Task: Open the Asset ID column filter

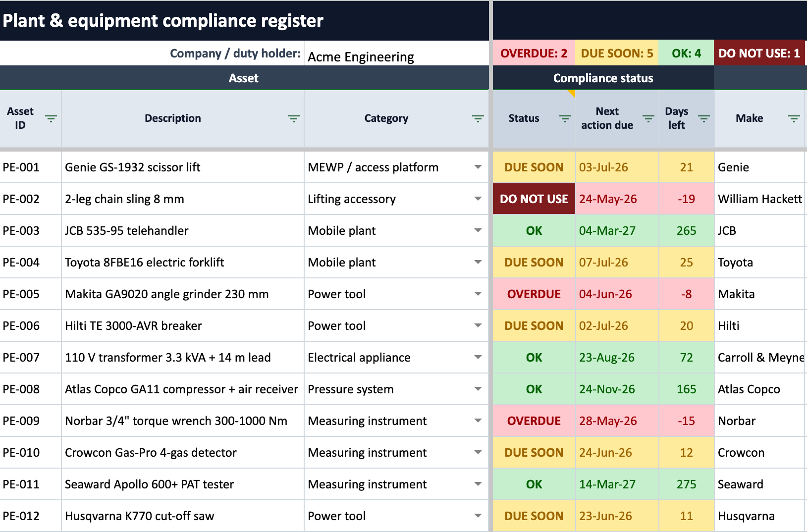Action: pyautogui.click(x=51, y=119)
